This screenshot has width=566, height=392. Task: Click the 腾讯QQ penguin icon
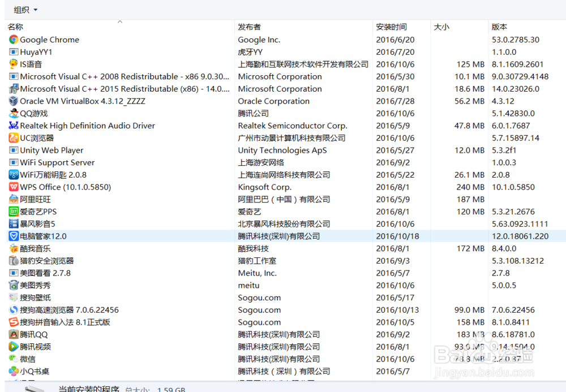[x=14, y=334]
